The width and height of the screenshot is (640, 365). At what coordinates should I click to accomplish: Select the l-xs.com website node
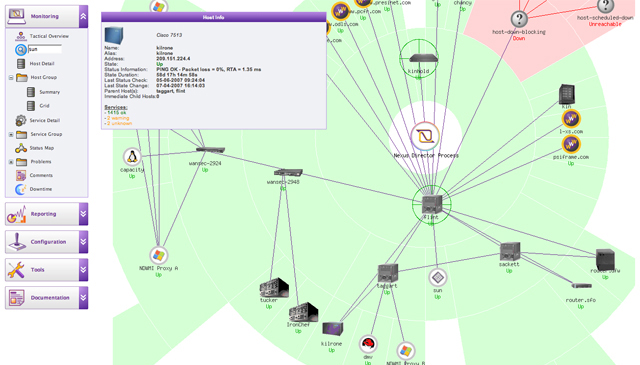coord(571,119)
